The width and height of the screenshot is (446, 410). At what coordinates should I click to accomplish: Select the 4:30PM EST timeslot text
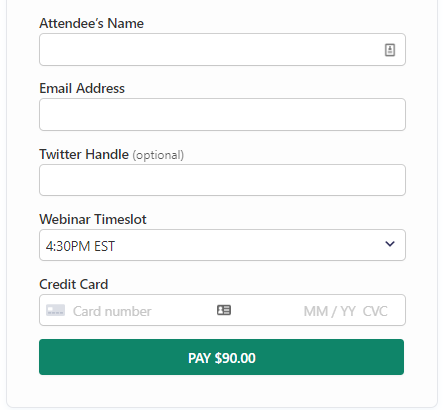pyautogui.click(x=80, y=246)
